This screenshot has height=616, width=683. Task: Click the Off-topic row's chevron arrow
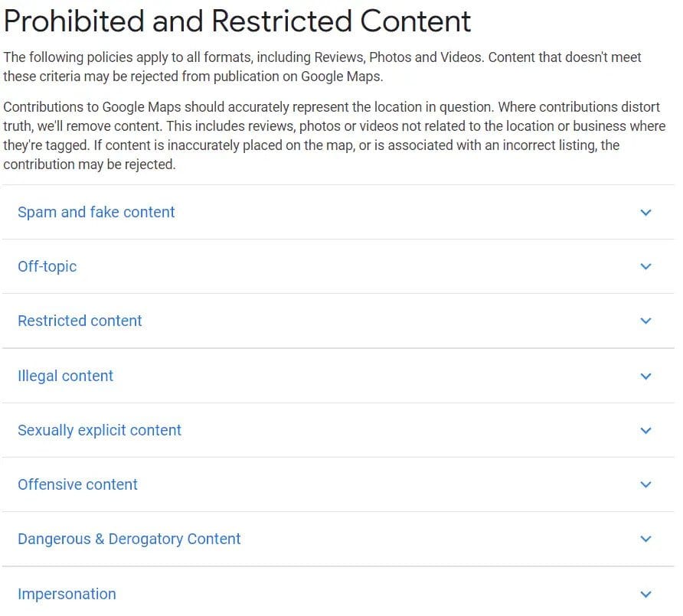[x=645, y=267]
